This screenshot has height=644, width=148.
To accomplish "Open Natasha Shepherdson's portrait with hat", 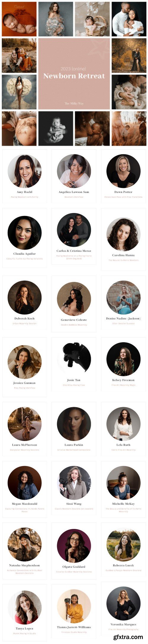I will [25, 545].
